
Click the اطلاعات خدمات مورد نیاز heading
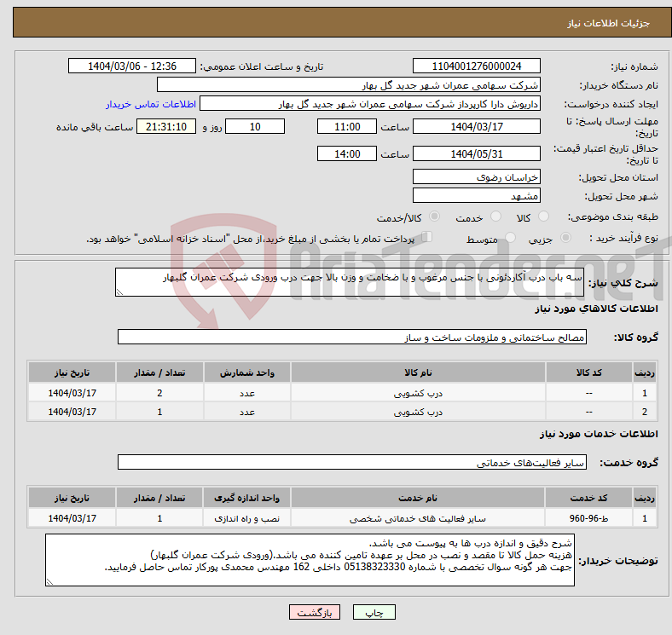(599, 434)
